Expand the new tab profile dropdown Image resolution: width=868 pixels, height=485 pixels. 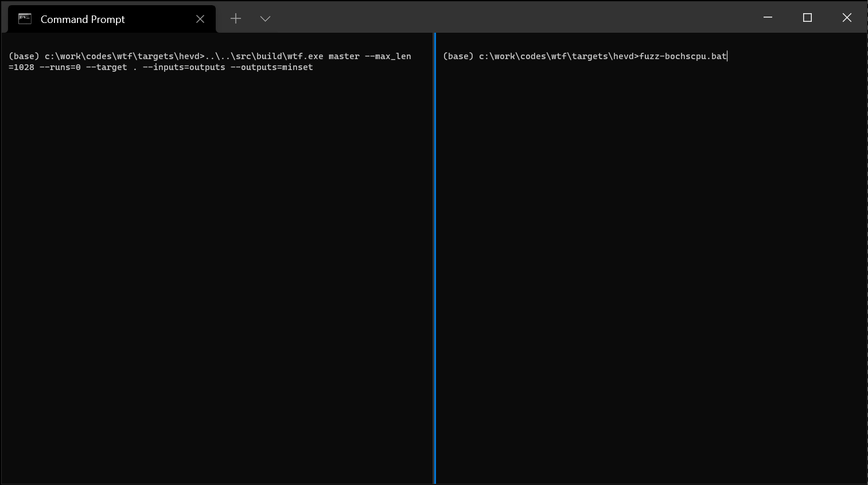[x=265, y=18]
